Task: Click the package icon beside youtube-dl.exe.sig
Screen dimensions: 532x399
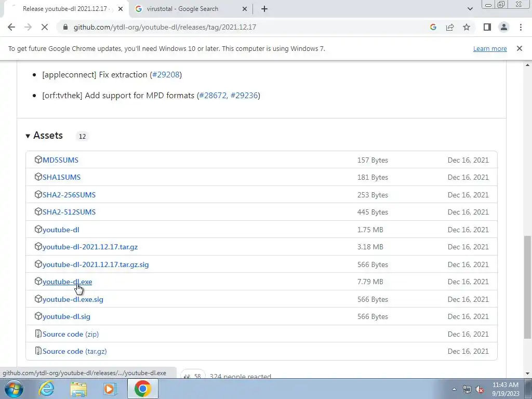Action: pyautogui.click(x=38, y=299)
